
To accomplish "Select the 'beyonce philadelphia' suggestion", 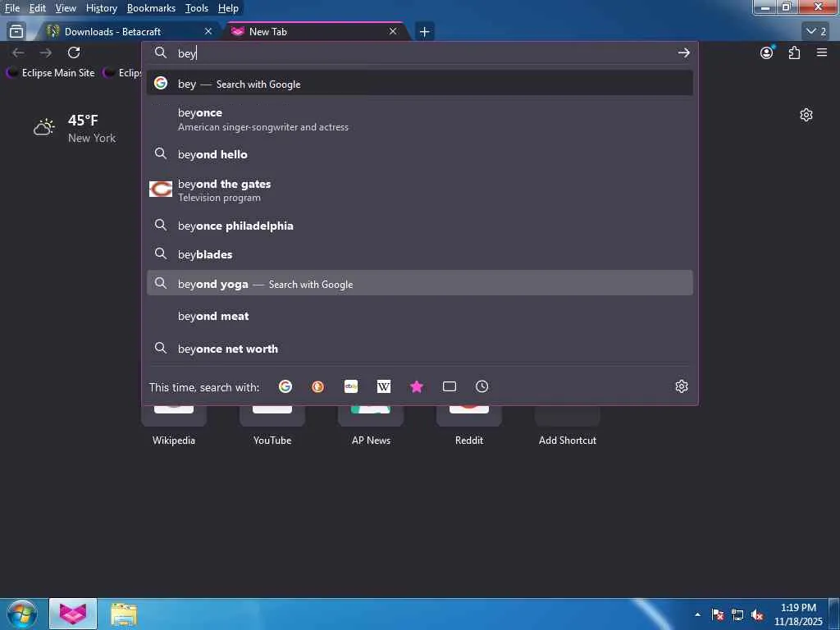I will [419, 226].
